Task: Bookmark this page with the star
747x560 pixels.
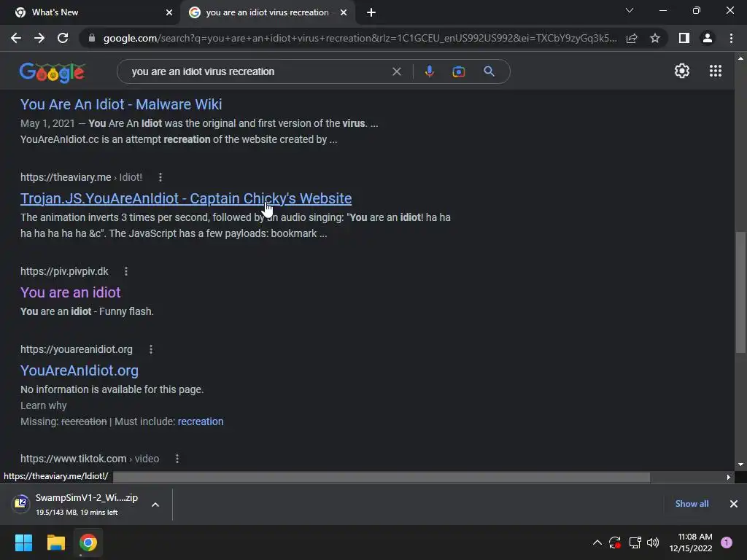Action: click(x=655, y=38)
